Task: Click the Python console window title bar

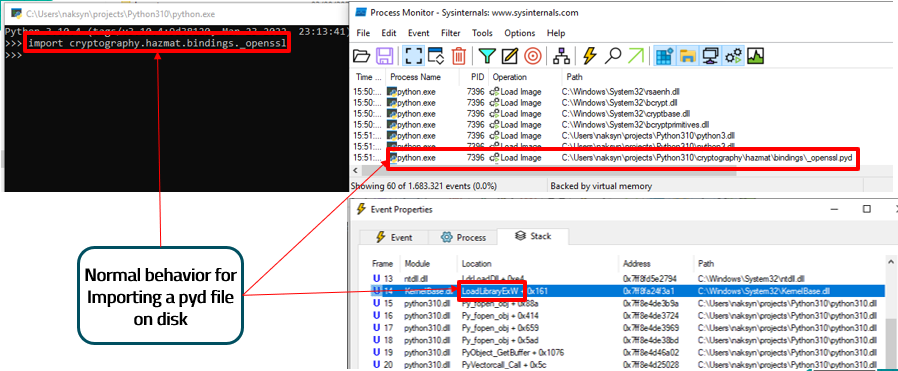Action: pyautogui.click(x=175, y=14)
